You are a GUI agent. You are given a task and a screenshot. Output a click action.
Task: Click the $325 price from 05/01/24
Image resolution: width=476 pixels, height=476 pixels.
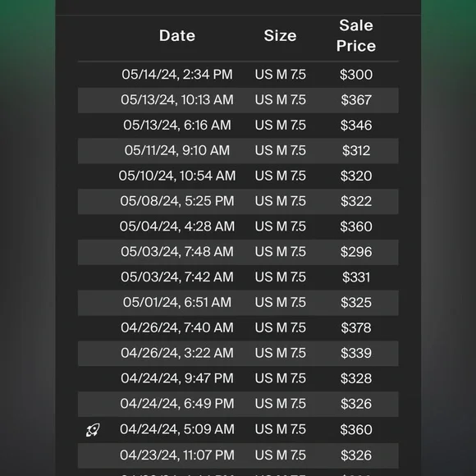coord(356,303)
